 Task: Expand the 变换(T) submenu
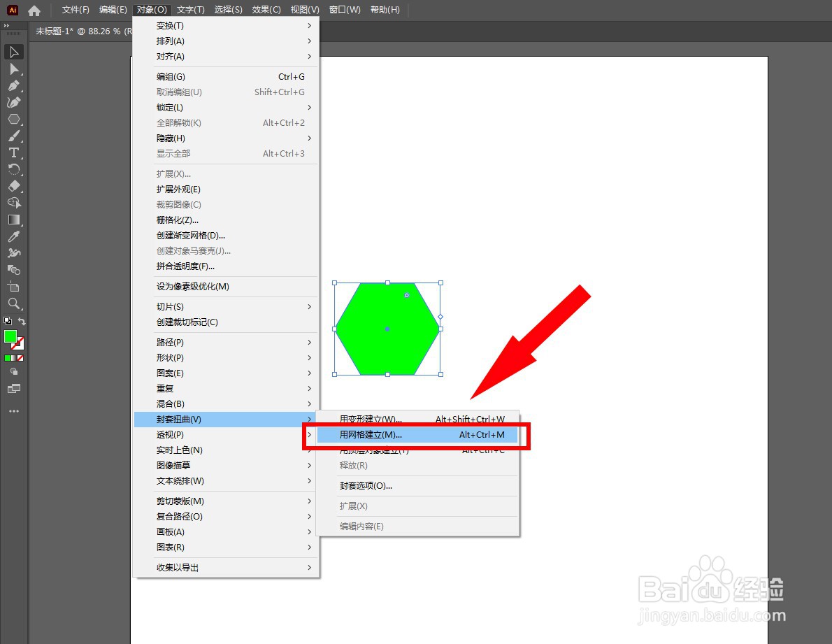pos(227,25)
